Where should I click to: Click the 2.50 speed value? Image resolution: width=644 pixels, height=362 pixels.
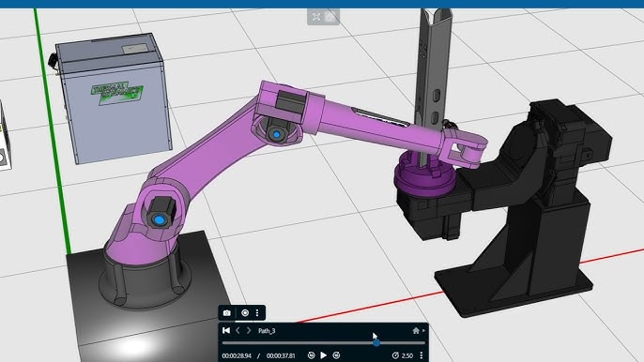[407, 355]
